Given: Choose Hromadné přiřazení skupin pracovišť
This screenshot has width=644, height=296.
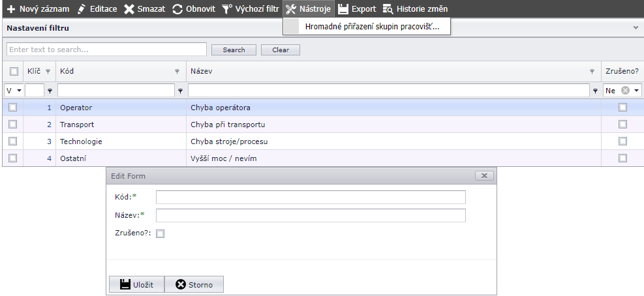Looking at the screenshot, I should point(372,27).
